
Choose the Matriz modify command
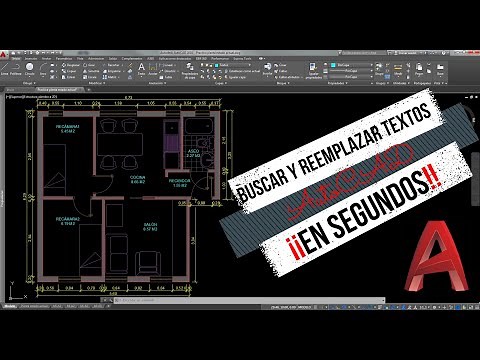[x=110, y=77]
